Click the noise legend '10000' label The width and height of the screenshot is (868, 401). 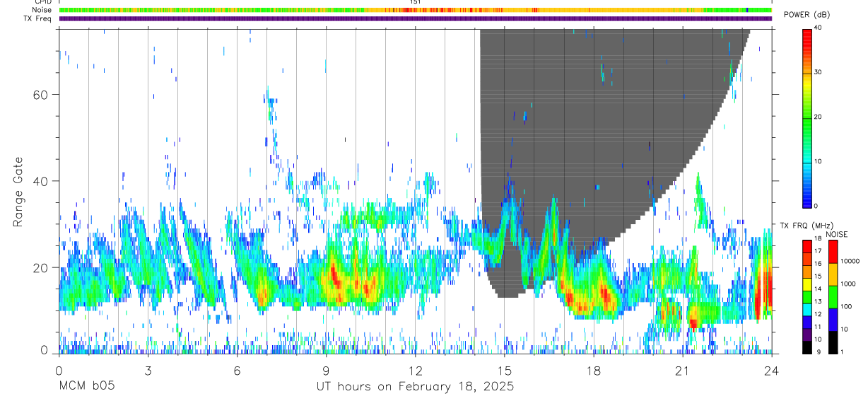850,261
